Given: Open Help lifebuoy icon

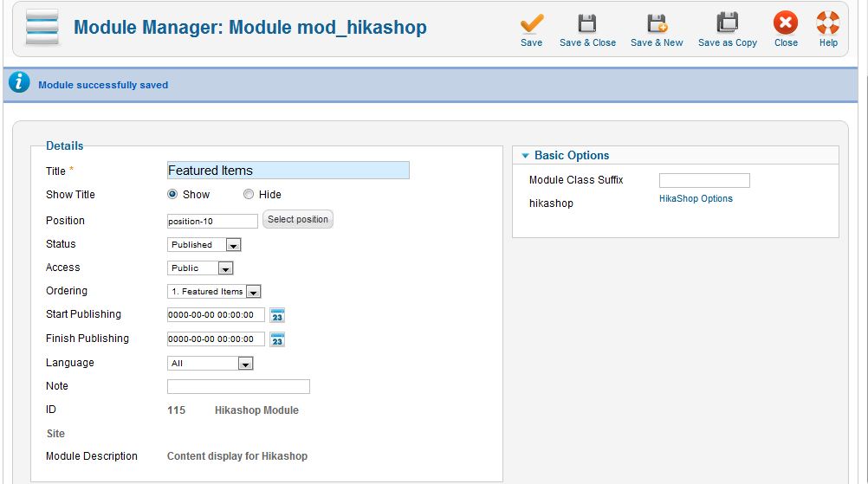Looking at the screenshot, I should pyautogui.click(x=828, y=23).
